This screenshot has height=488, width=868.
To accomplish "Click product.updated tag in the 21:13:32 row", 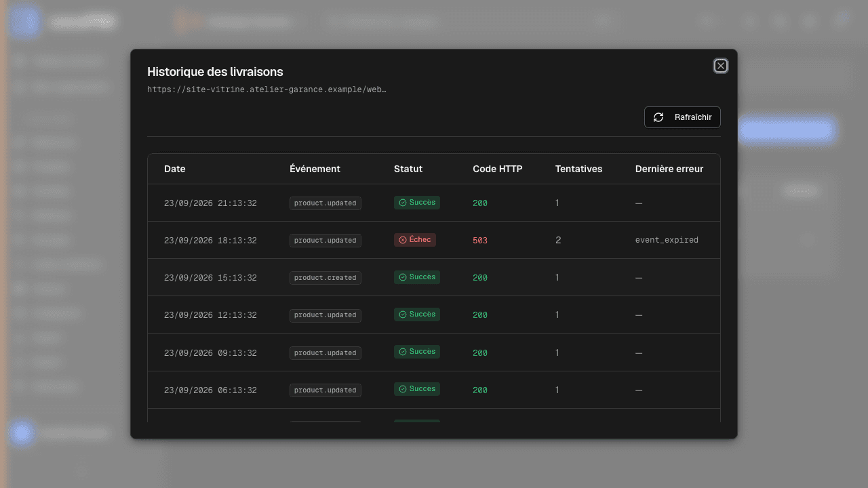I will (x=325, y=203).
